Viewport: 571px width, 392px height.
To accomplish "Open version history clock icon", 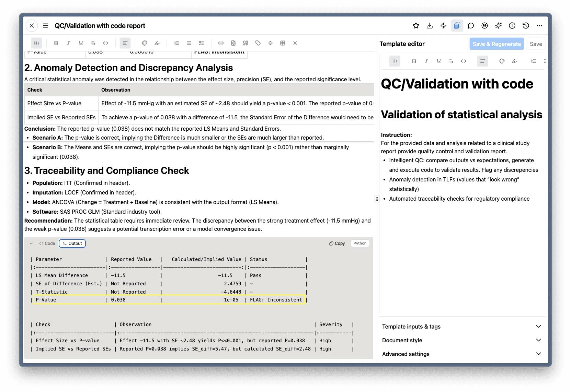I will tap(526, 26).
